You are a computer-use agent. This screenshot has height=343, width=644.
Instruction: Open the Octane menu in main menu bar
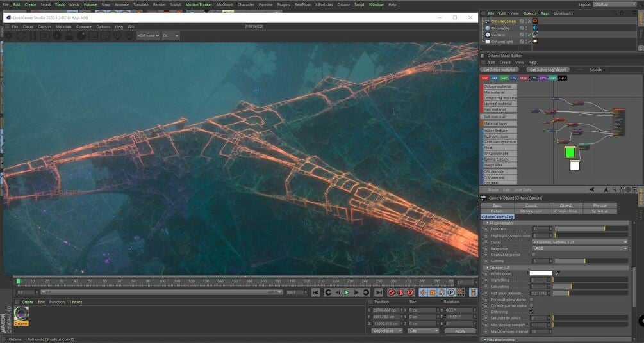coord(343,4)
